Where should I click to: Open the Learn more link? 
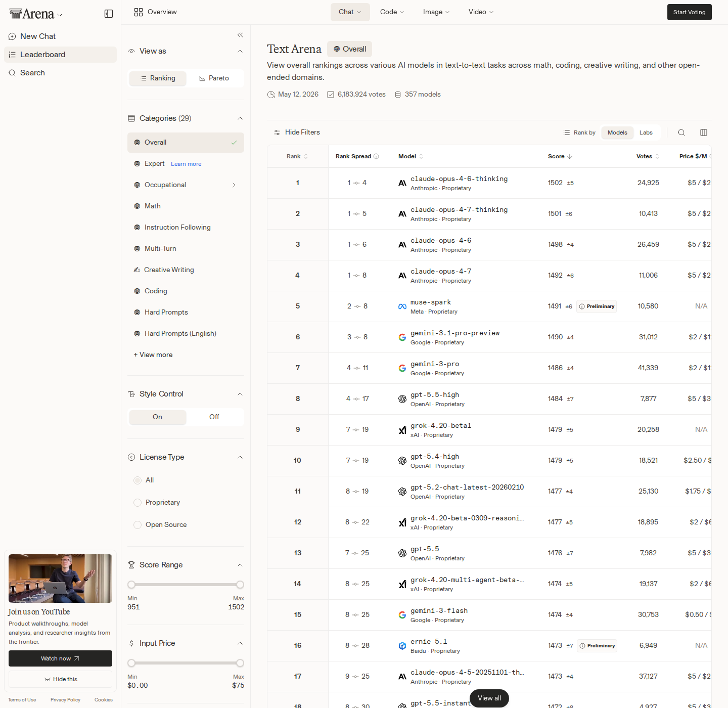pos(186,164)
